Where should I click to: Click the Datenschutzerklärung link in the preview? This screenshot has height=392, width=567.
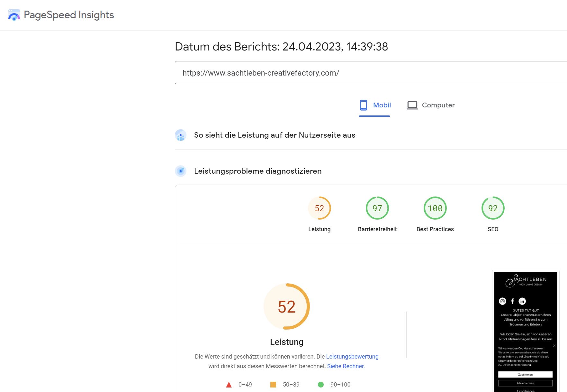pyautogui.click(x=517, y=365)
